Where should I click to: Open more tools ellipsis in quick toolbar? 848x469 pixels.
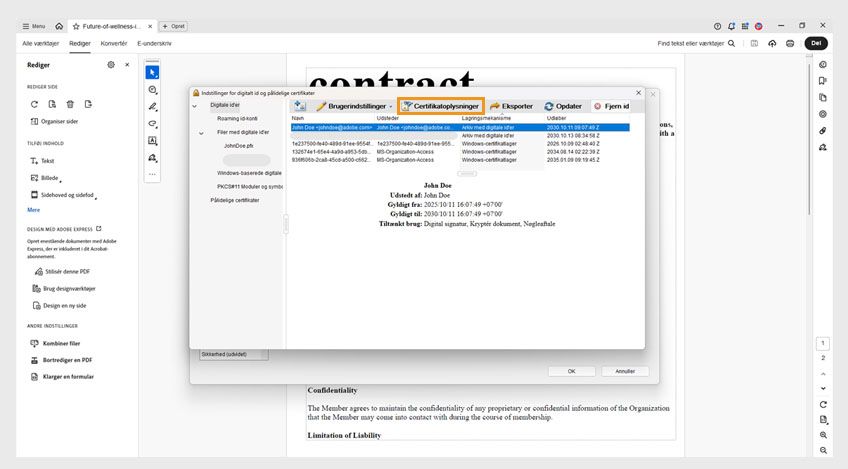tap(153, 174)
